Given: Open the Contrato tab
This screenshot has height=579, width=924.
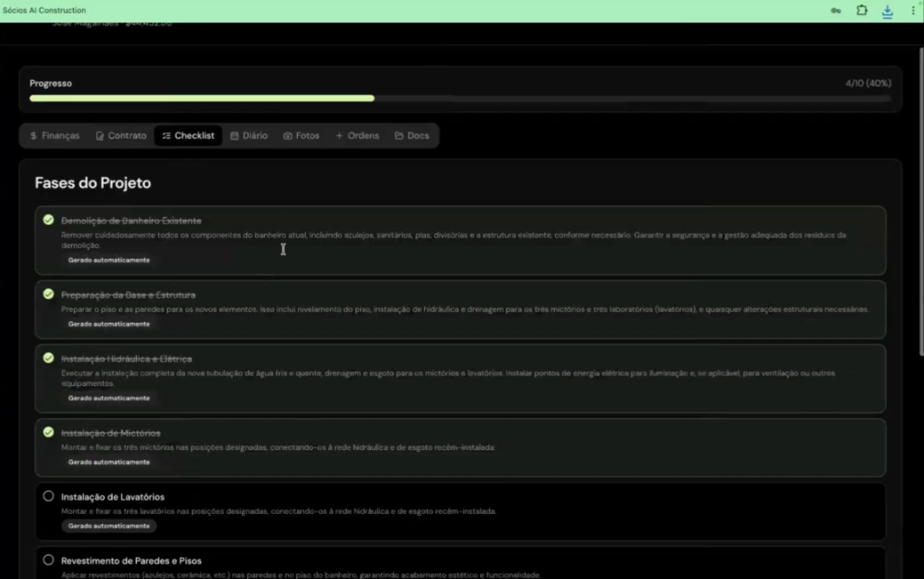Looking at the screenshot, I should (121, 135).
